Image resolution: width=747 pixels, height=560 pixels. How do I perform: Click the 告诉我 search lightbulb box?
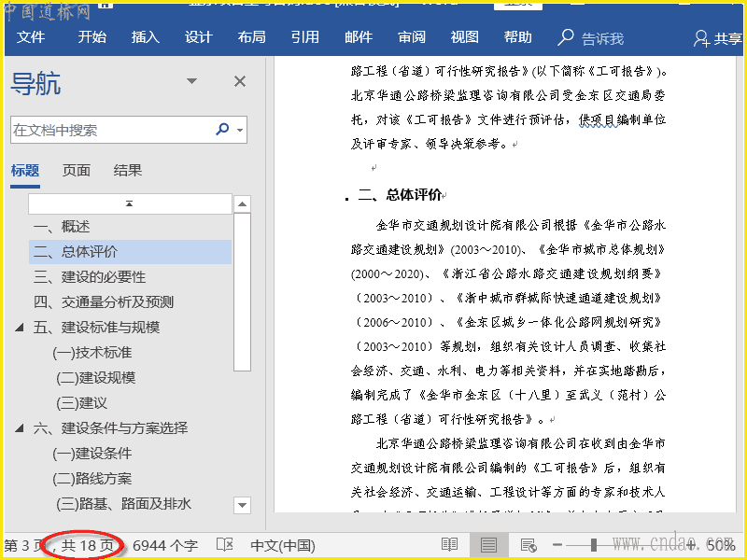click(x=591, y=38)
